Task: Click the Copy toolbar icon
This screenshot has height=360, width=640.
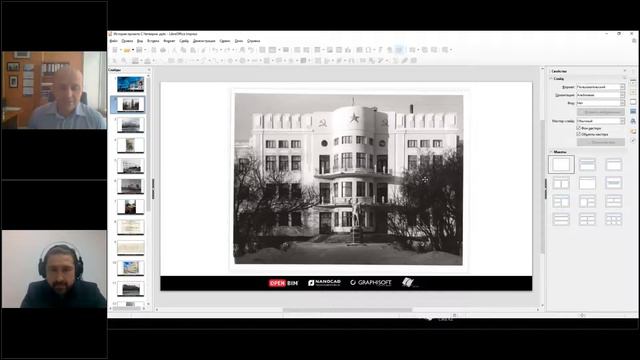Action: pos(183,50)
